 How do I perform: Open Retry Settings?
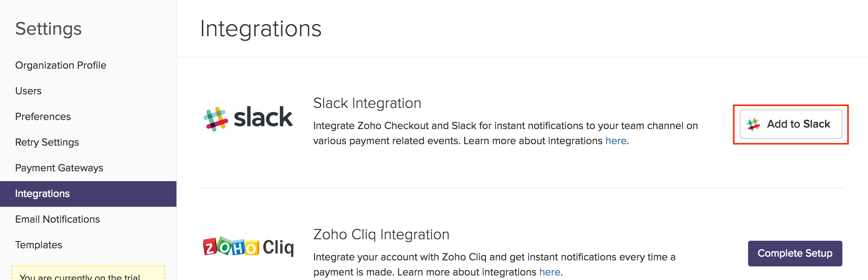[x=47, y=142]
